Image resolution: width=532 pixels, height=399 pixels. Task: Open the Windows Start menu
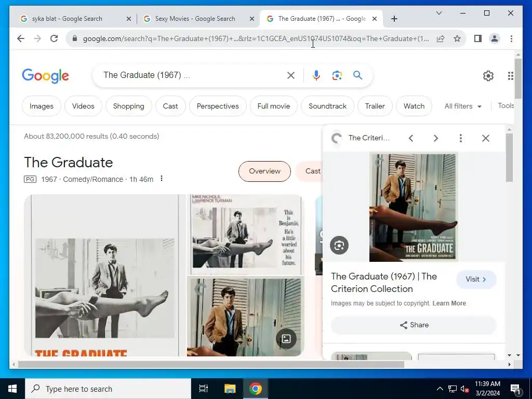click(12, 389)
